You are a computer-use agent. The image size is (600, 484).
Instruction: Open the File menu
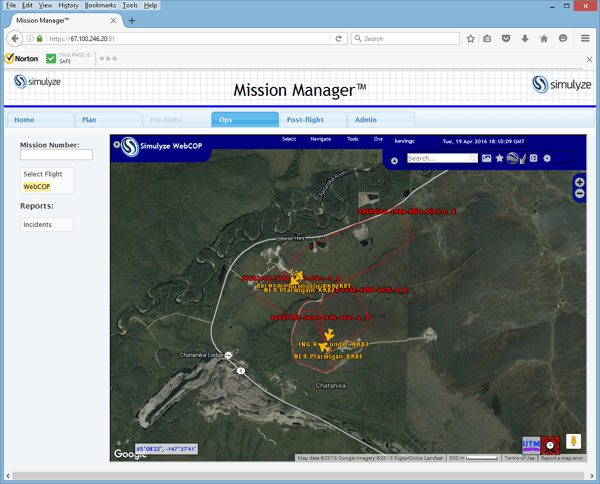click(11, 5)
